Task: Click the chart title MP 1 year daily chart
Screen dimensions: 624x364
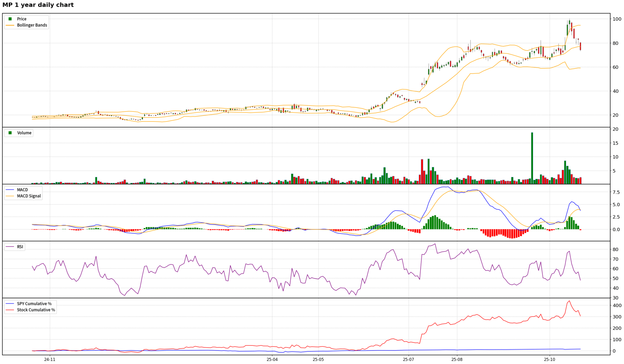Action: (38, 5)
